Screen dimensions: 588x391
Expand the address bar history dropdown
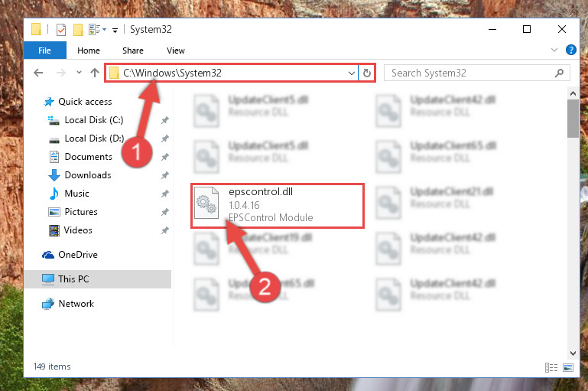pyautogui.click(x=352, y=73)
